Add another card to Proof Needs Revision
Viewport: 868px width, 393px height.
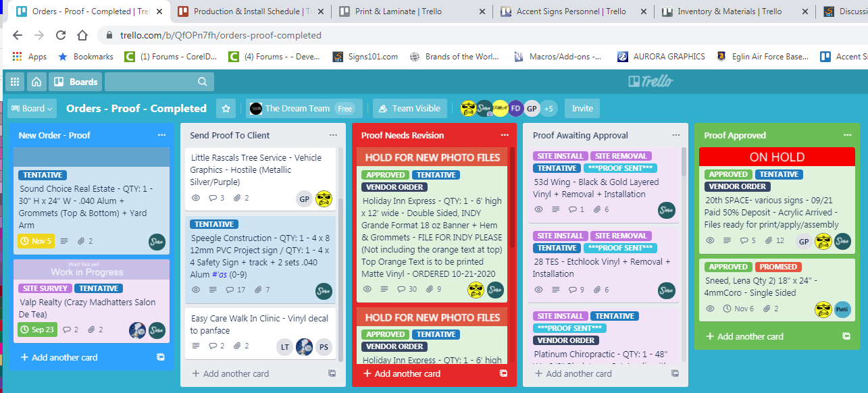coord(402,373)
